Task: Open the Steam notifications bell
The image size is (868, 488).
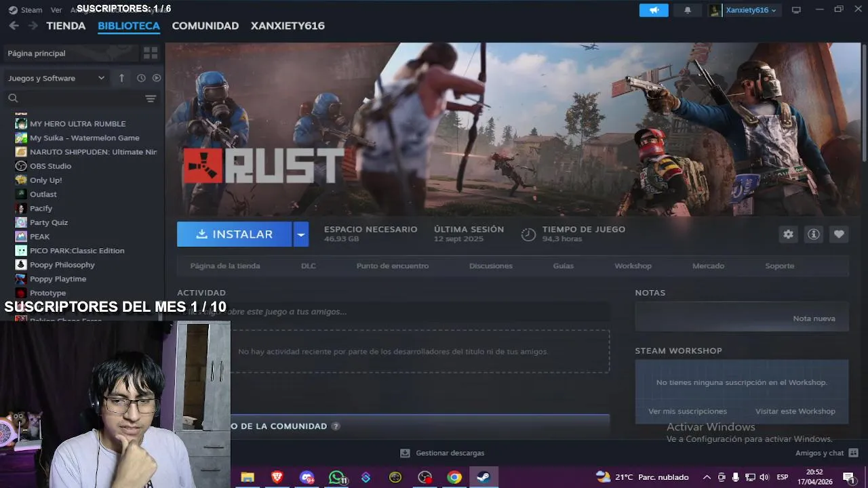Action: [688, 10]
